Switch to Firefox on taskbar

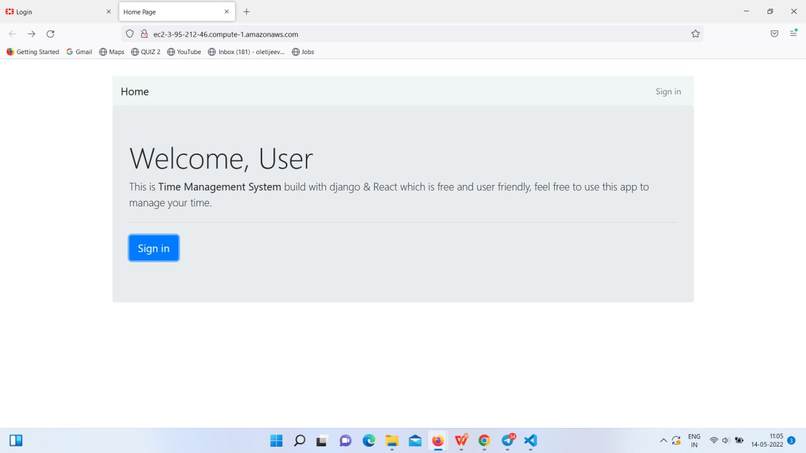[438, 441]
